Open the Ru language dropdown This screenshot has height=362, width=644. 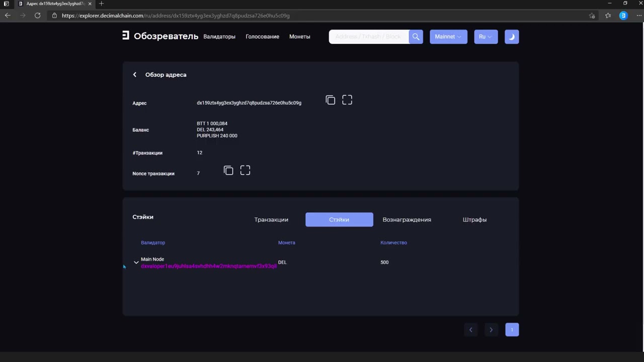[x=486, y=37]
